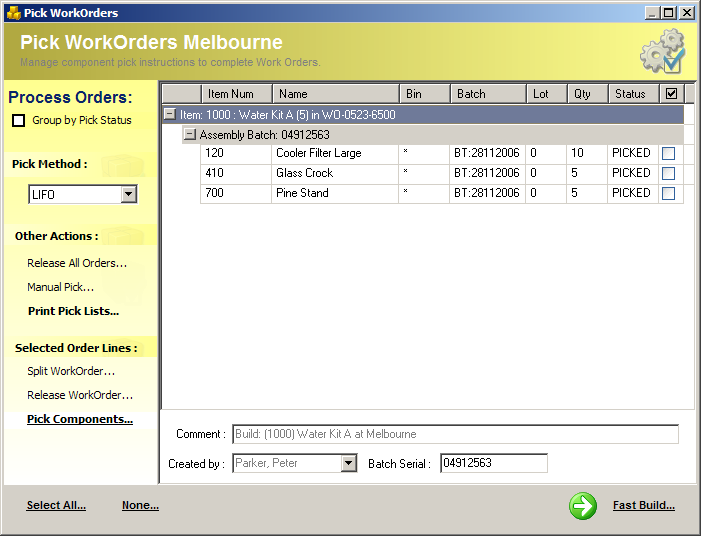This screenshot has height=536, width=701.
Task: Click the Item Num column header
Action: 235,94
